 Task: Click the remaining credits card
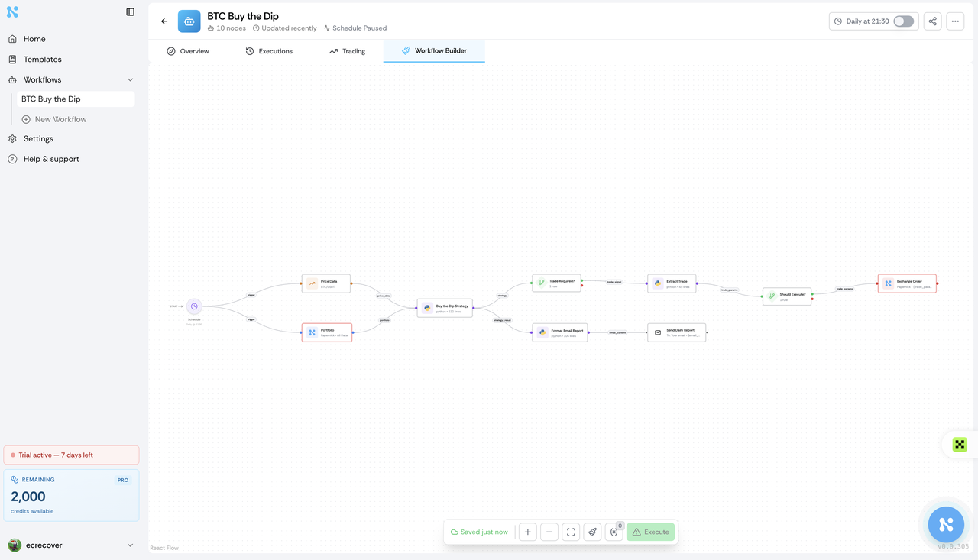point(72,495)
